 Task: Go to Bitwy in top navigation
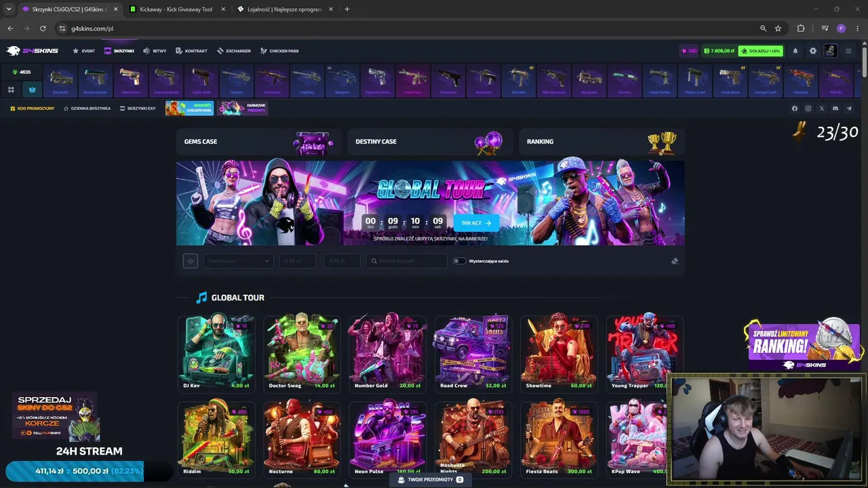tap(155, 51)
